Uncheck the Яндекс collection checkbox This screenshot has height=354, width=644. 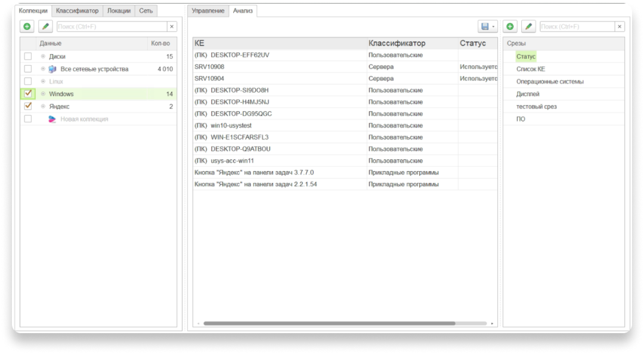(x=28, y=106)
